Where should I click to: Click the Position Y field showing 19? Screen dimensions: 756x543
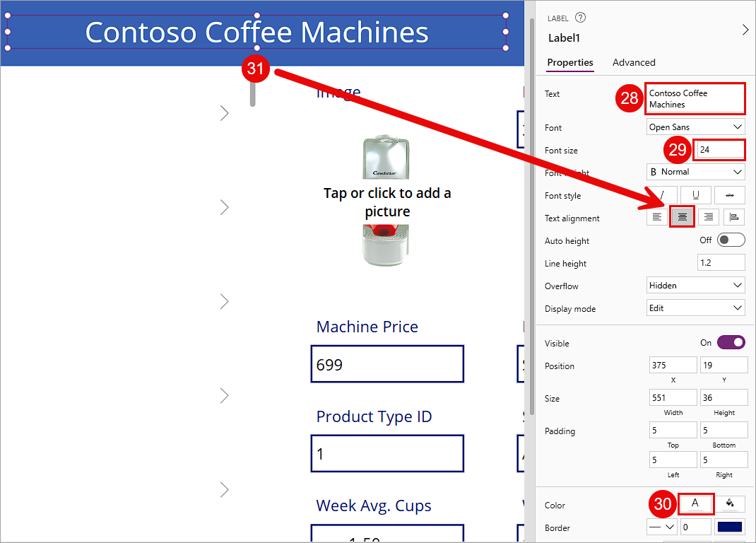[x=723, y=365]
